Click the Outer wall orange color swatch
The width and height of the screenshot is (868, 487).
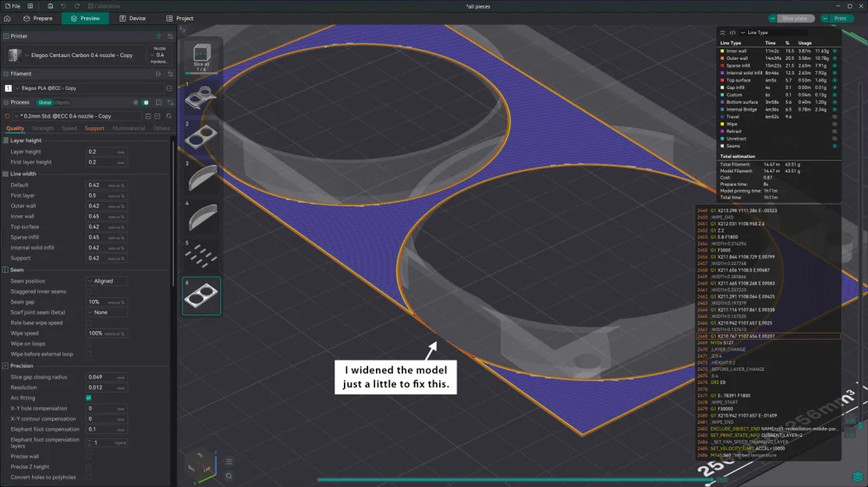pos(722,58)
